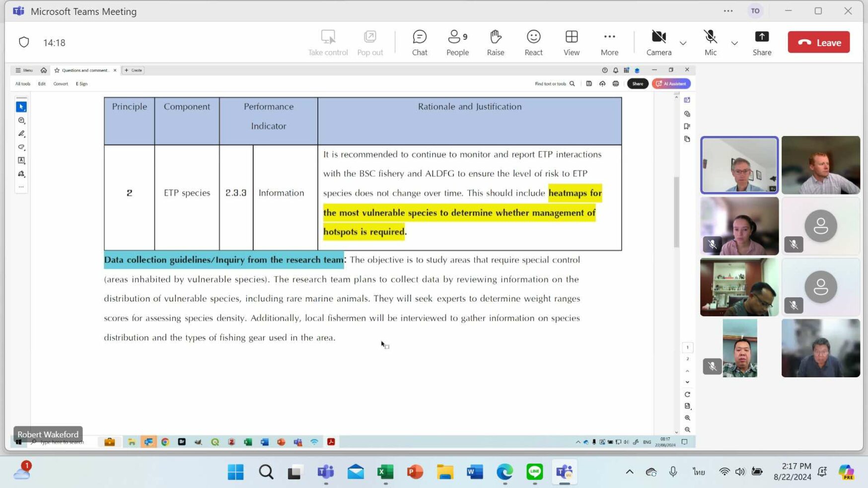This screenshot has height=488, width=868.
Task: Open Excel from the taskbar
Action: pyautogui.click(x=385, y=472)
